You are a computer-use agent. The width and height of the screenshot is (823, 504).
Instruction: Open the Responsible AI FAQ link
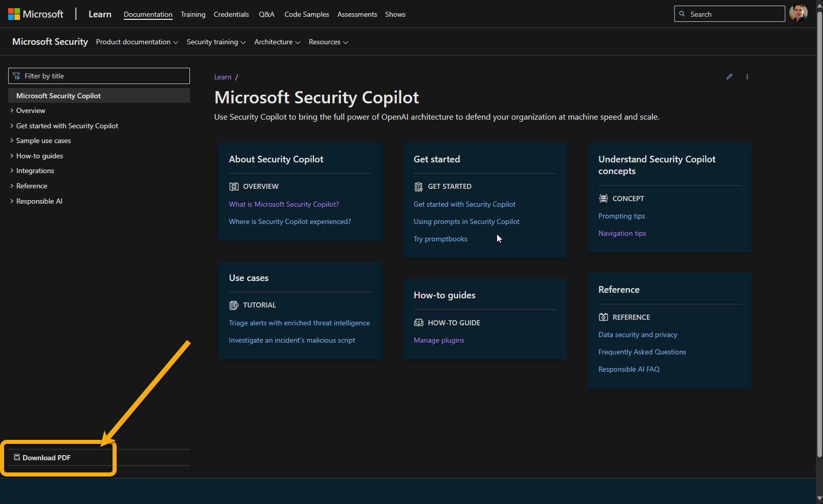click(629, 369)
